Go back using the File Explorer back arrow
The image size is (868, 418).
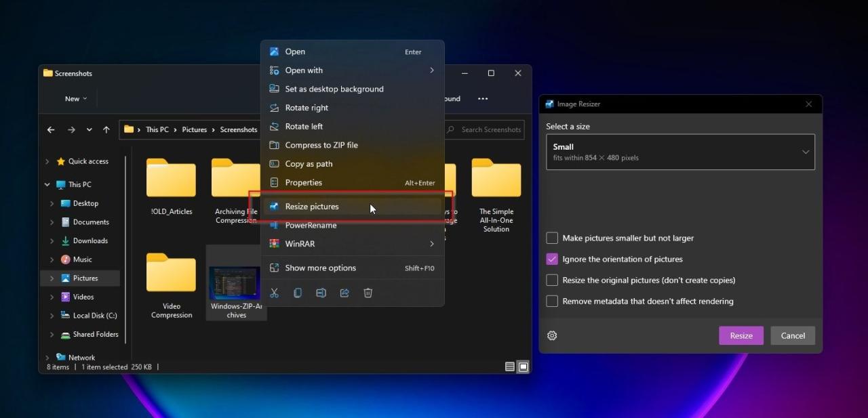[x=51, y=129]
